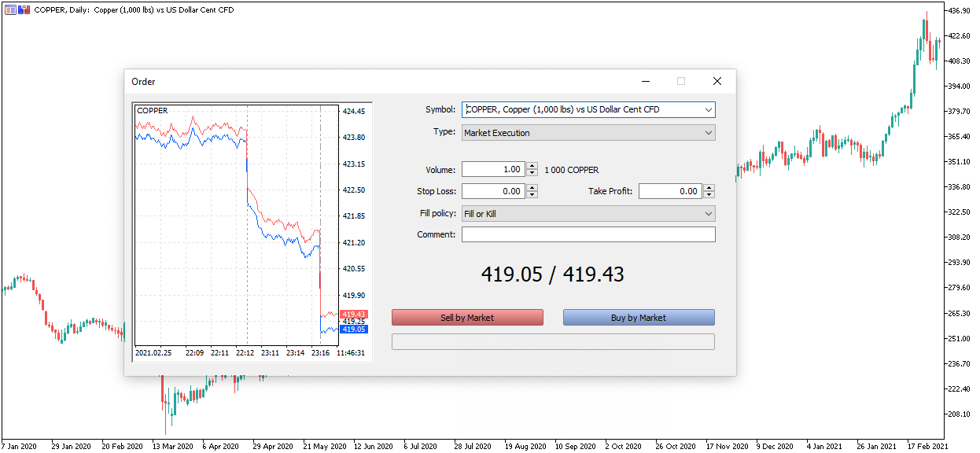This screenshot has width=980, height=453.
Task: Decrease Volume with the down arrow
Action: click(x=532, y=173)
